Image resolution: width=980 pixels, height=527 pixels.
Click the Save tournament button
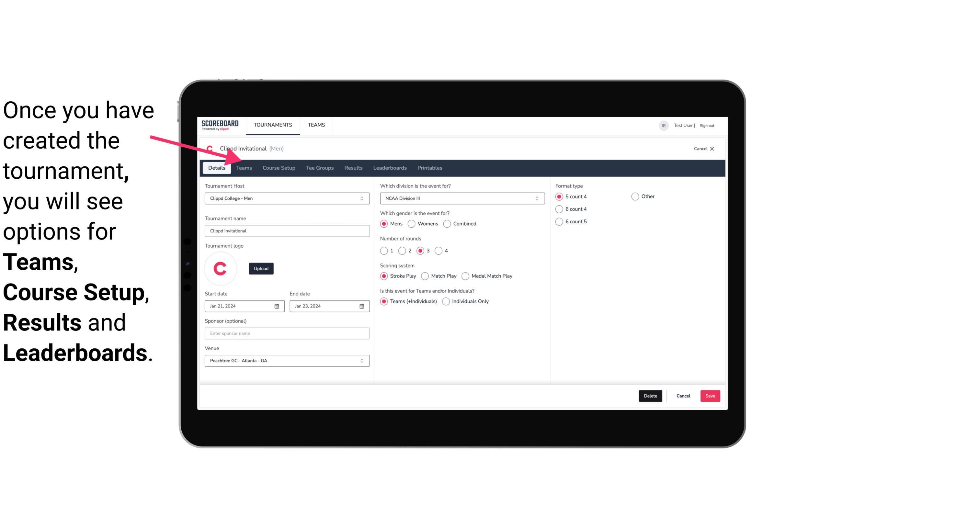pyautogui.click(x=710, y=395)
